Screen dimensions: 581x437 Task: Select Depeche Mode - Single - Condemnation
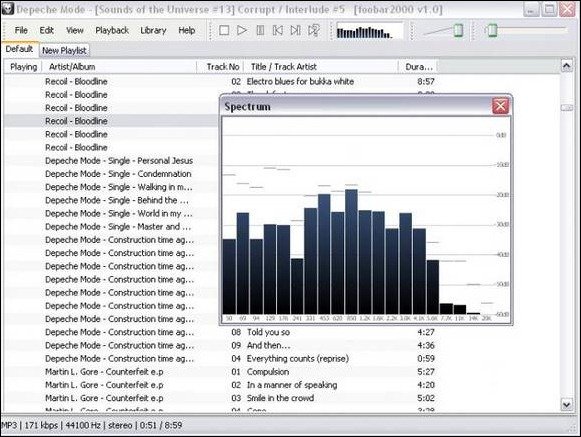pos(118,174)
